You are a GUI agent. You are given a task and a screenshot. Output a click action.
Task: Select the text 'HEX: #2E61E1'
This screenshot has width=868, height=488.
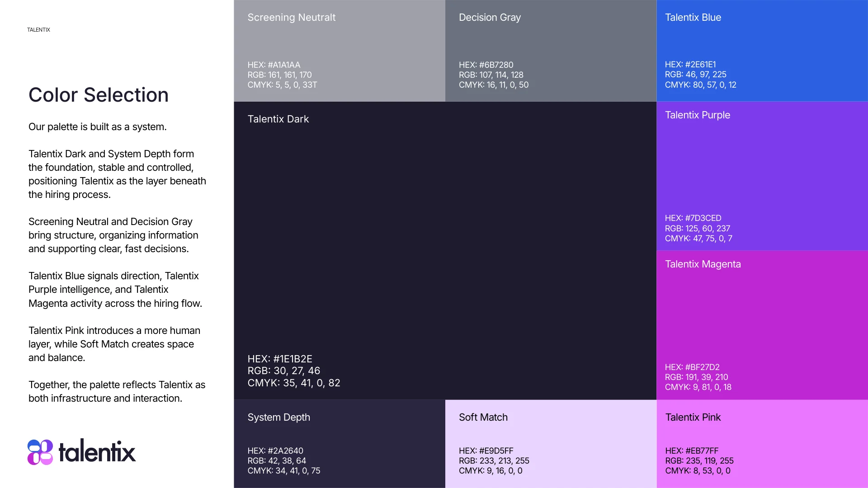coord(690,65)
